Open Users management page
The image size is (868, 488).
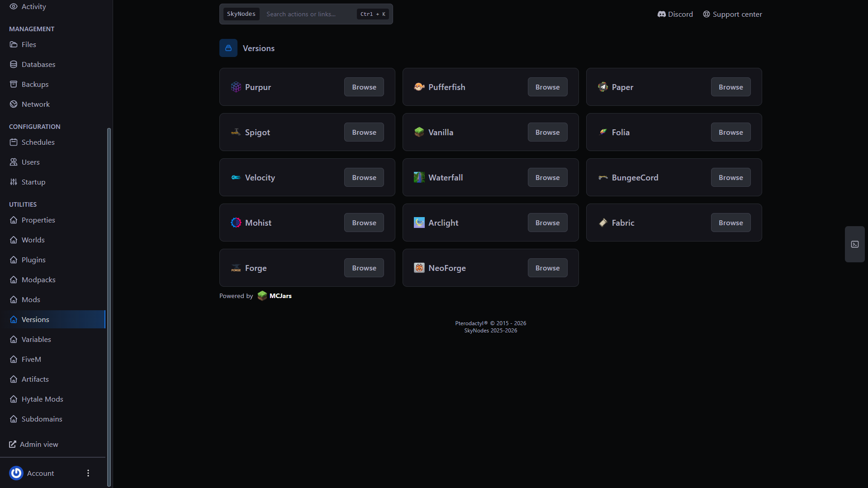[x=52, y=162]
